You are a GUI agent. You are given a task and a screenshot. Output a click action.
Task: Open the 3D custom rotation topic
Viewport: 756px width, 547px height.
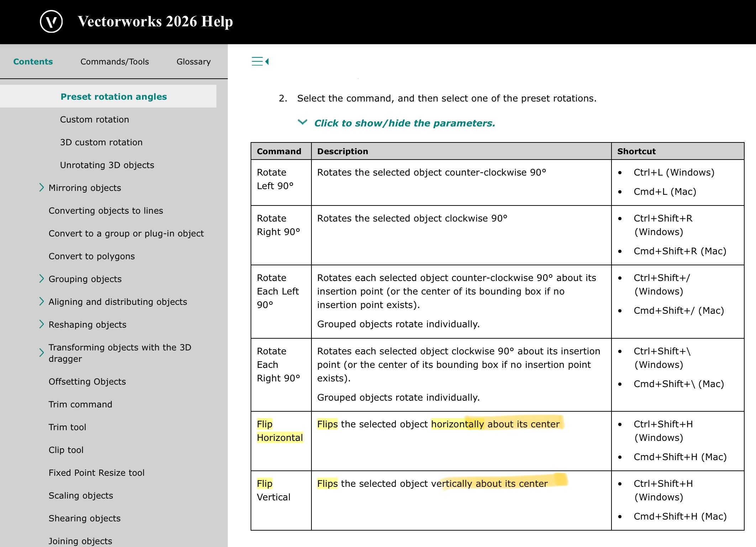click(x=101, y=142)
